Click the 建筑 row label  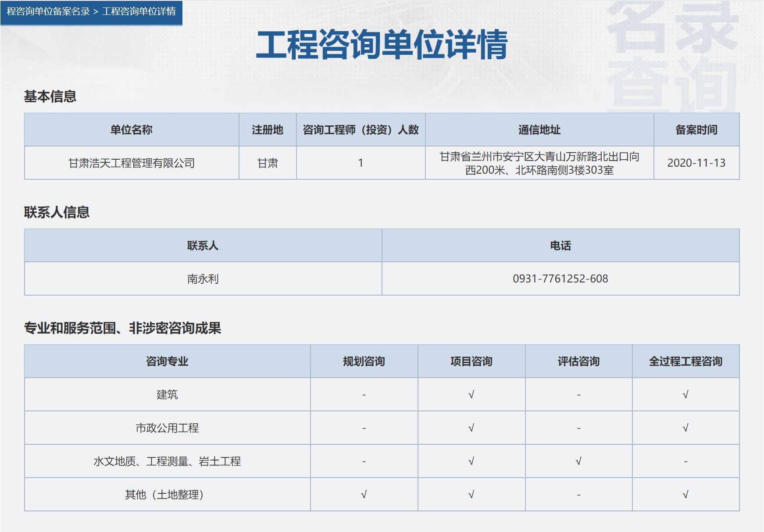tap(167, 395)
